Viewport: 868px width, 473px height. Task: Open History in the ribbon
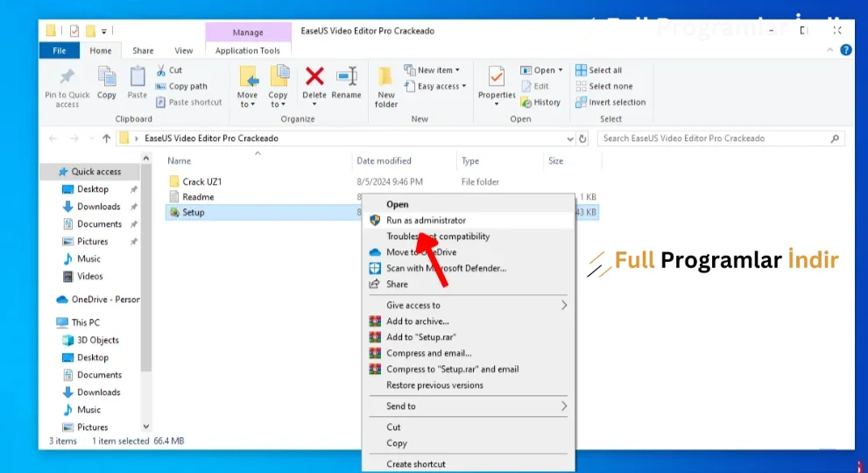540,102
